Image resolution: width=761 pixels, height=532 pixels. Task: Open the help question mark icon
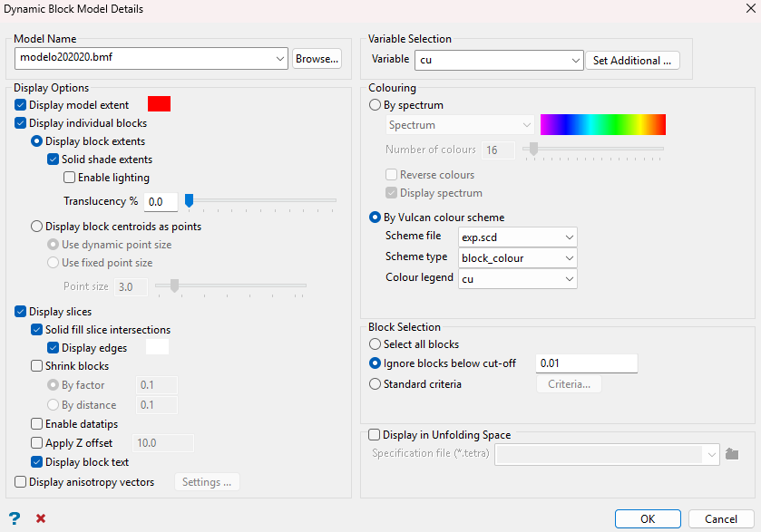15,518
